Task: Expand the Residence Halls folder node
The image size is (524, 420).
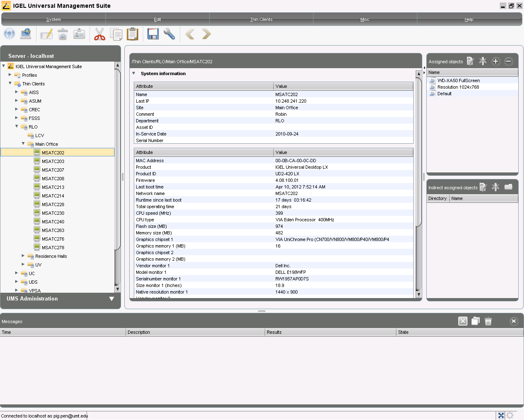Action: 23,256
